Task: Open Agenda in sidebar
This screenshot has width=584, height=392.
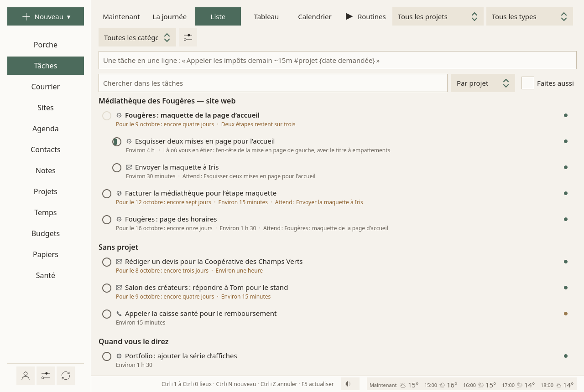Action: click(x=46, y=129)
